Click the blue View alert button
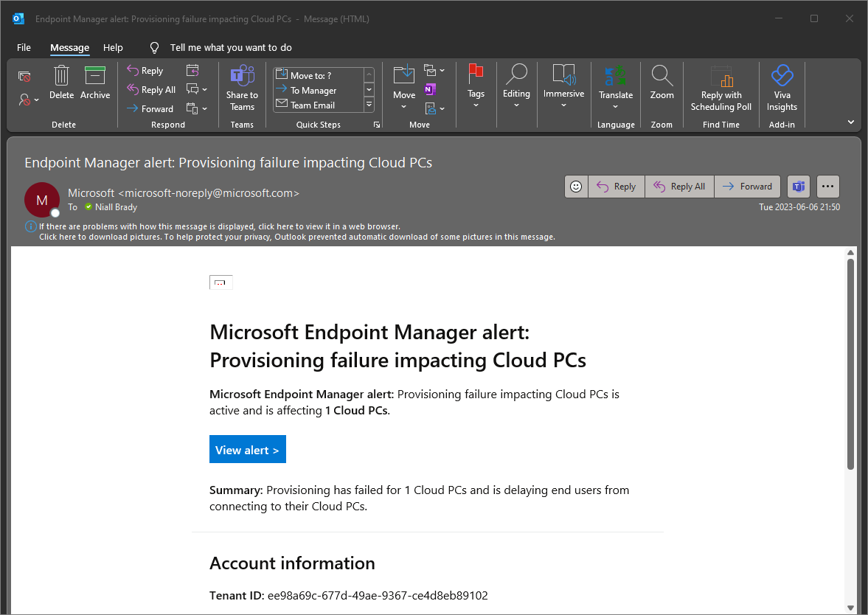 (x=248, y=450)
